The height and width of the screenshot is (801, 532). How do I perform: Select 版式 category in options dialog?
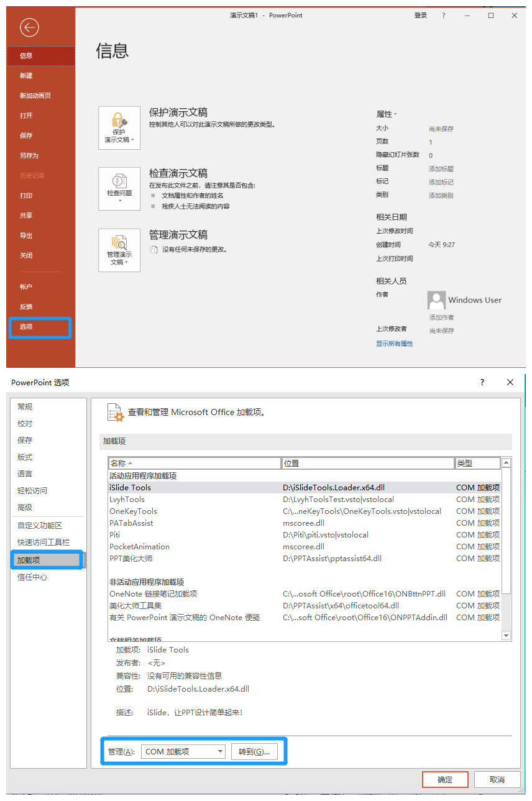(x=48, y=457)
